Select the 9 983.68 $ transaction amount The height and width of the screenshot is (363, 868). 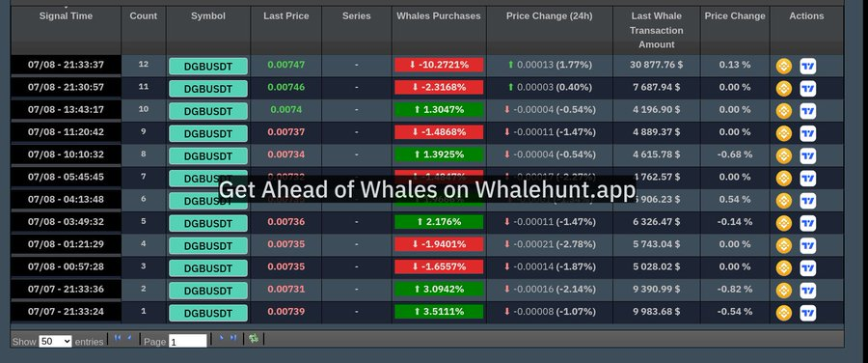point(656,312)
